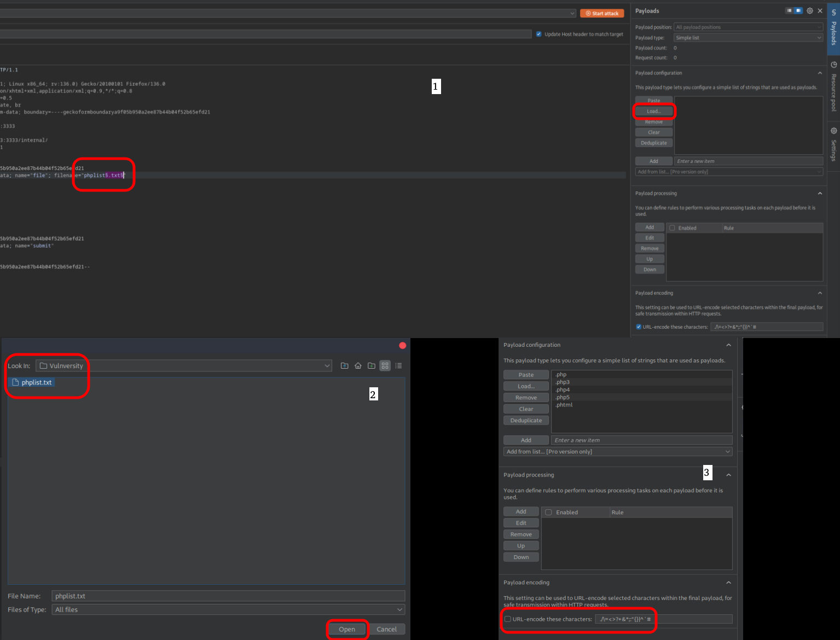Collapse Payload processing in the .php panel
Image resolution: width=840 pixels, height=640 pixels.
[x=728, y=475]
